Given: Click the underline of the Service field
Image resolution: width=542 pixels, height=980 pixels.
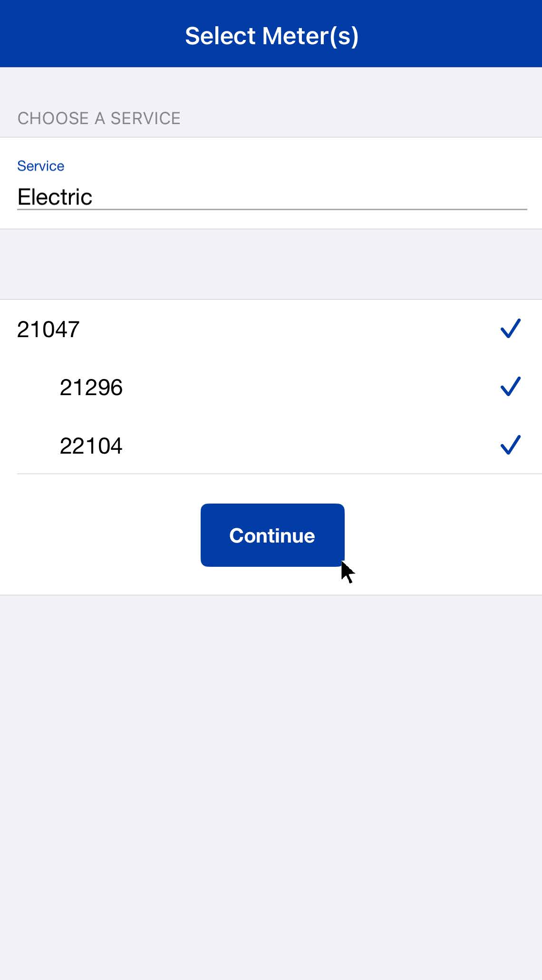Looking at the screenshot, I should (x=272, y=209).
